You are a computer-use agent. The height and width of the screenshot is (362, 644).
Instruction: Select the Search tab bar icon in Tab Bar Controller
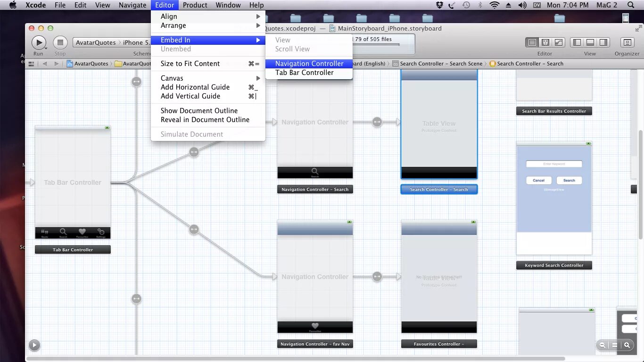(x=63, y=232)
